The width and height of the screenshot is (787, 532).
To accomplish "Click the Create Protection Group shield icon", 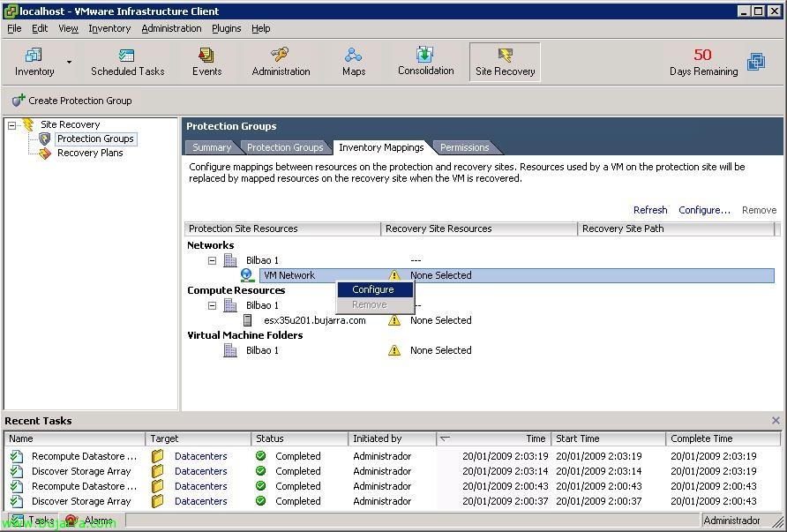I will coord(19,100).
